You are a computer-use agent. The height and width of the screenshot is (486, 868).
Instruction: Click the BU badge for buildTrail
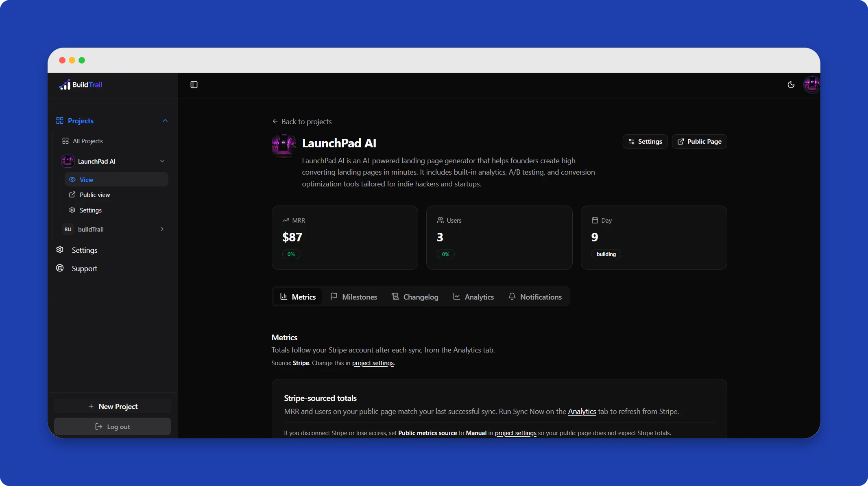click(x=68, y=229)
